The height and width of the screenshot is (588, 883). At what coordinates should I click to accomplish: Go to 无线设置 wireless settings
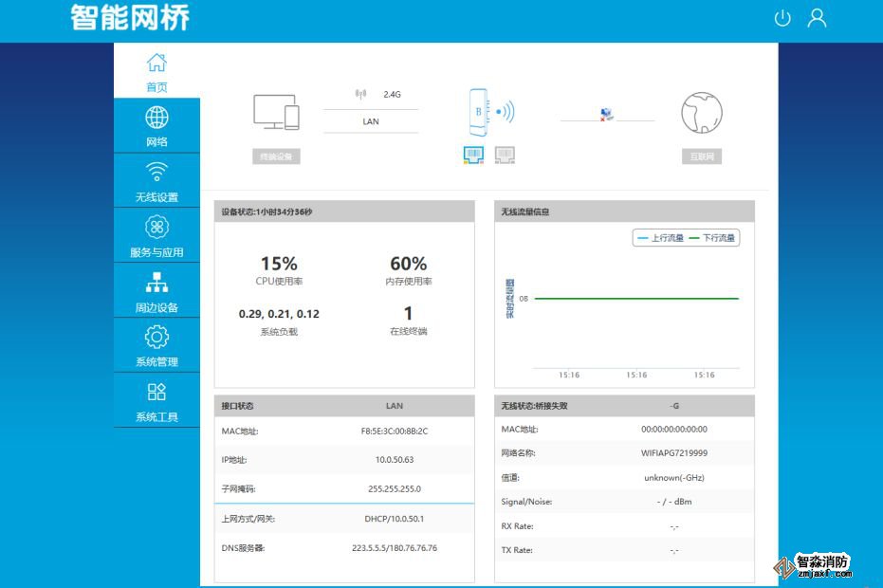(x=156, y=182)
